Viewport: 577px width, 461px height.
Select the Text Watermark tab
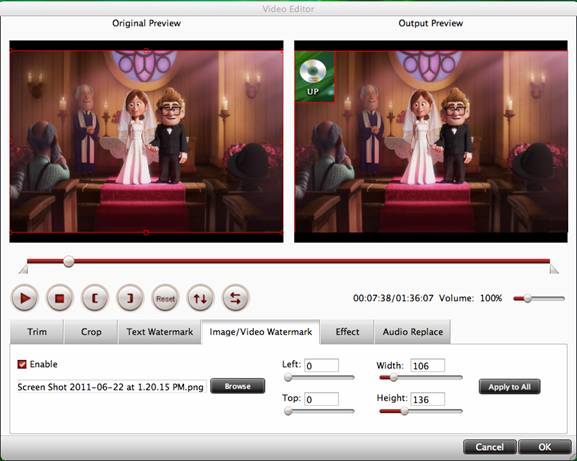[x=160, y=332]
